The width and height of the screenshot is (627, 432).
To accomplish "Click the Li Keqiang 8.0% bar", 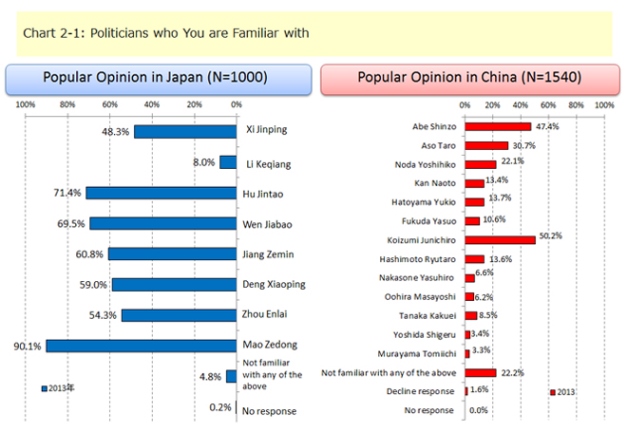I will tap(228, 162).
